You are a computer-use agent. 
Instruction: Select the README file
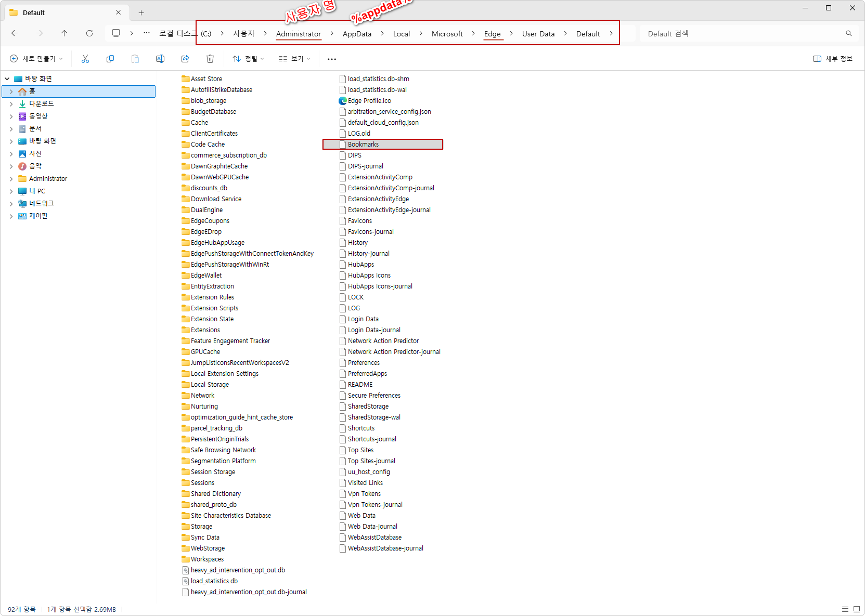click(x=356, y=385)
